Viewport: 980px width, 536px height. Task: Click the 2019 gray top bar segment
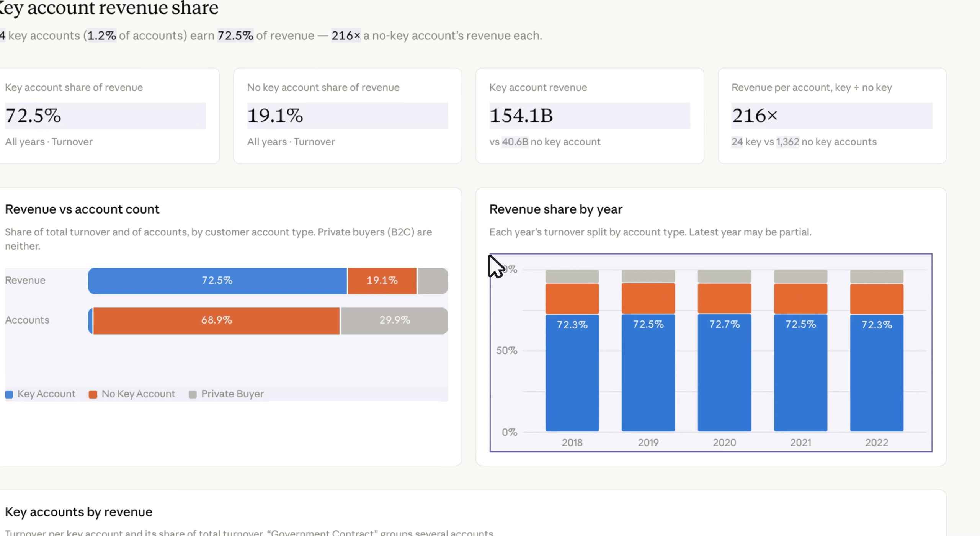click(648, 276)
